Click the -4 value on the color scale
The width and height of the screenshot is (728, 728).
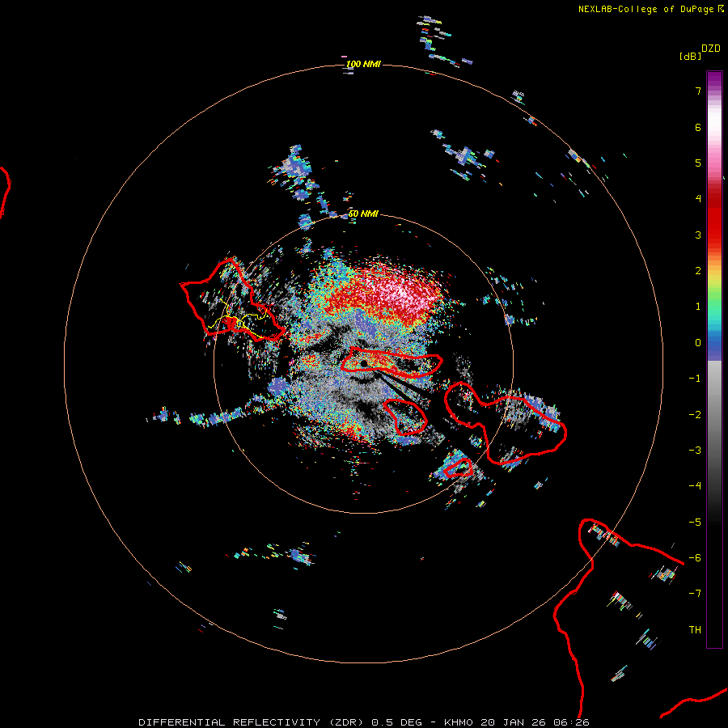(x=695, y=486)
